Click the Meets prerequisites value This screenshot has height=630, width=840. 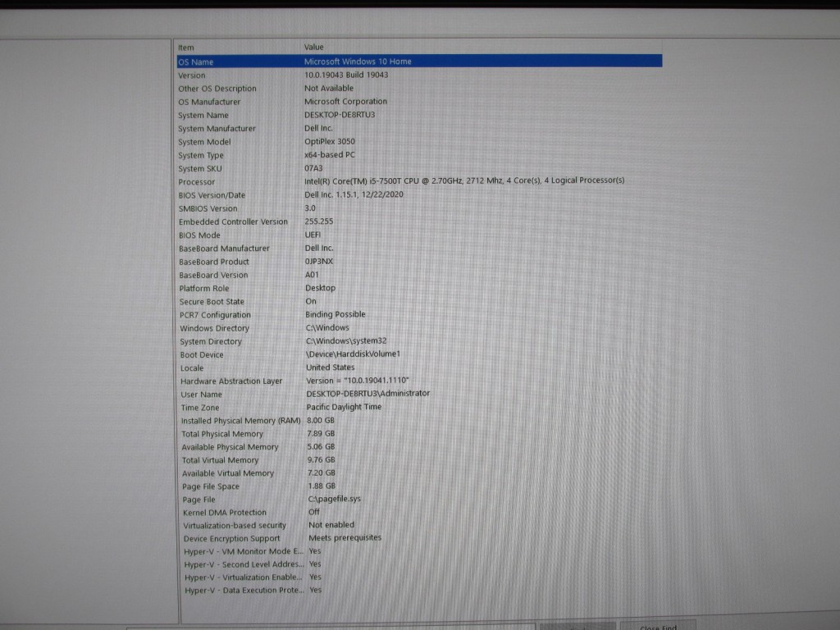345,538
